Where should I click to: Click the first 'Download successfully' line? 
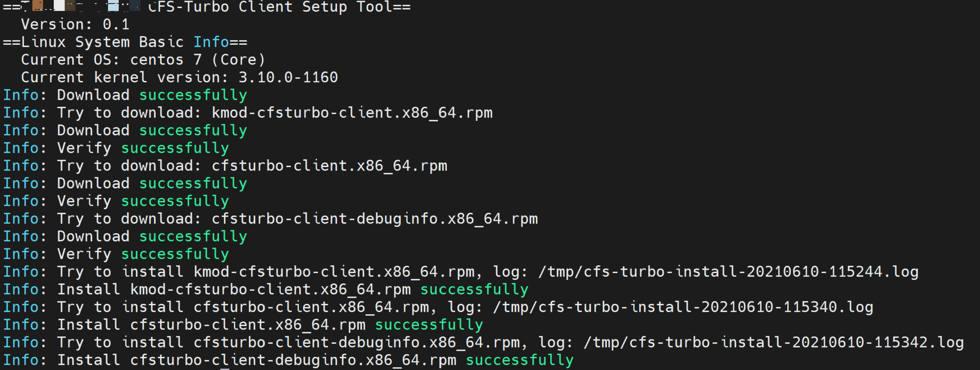[125, 95]
